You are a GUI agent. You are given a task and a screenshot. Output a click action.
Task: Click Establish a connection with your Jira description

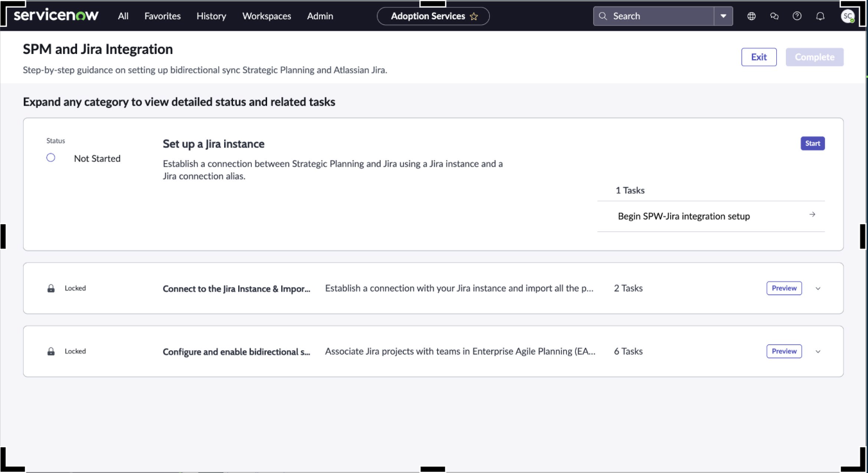point(460,288)
